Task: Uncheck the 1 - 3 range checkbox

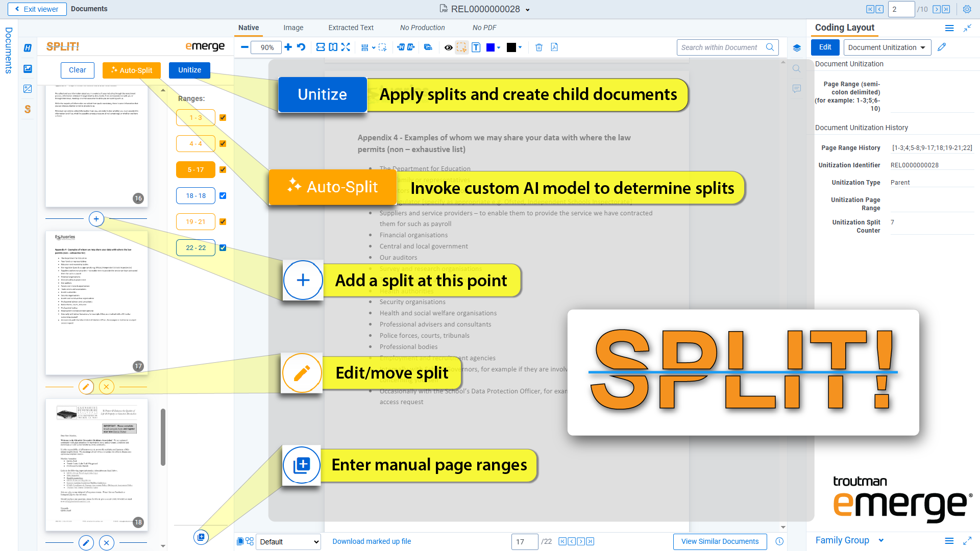Action: (x=223, y=118)
